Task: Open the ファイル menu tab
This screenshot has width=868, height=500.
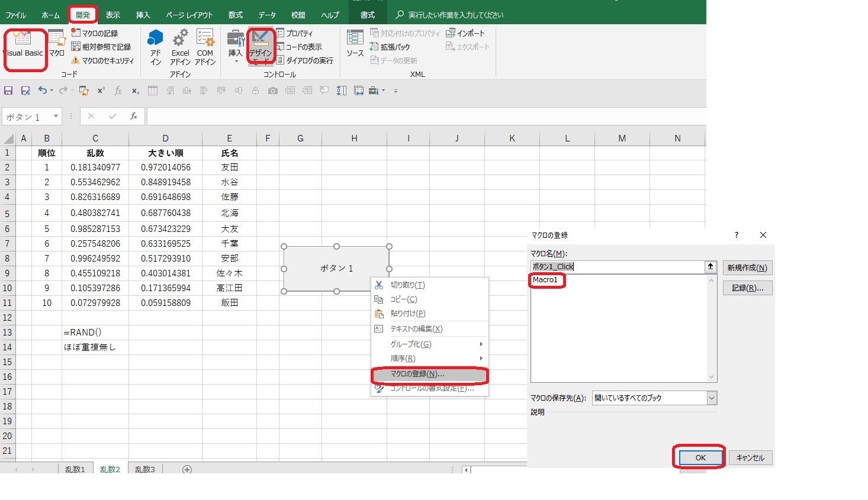Action: (16, 15)
